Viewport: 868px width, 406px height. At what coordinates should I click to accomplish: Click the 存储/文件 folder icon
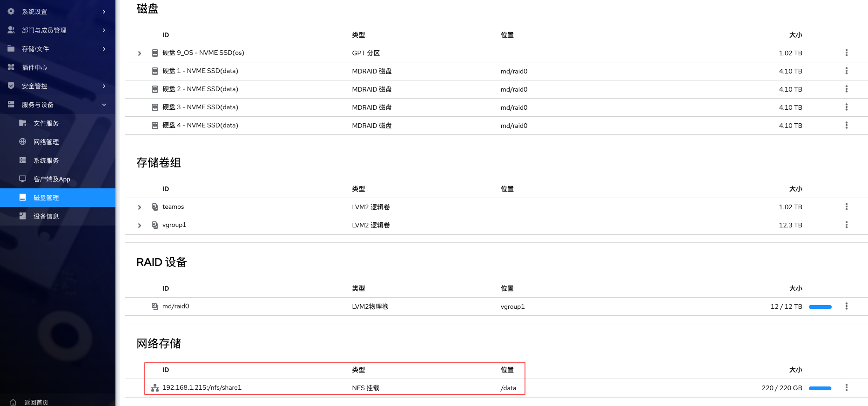(11, 48)
